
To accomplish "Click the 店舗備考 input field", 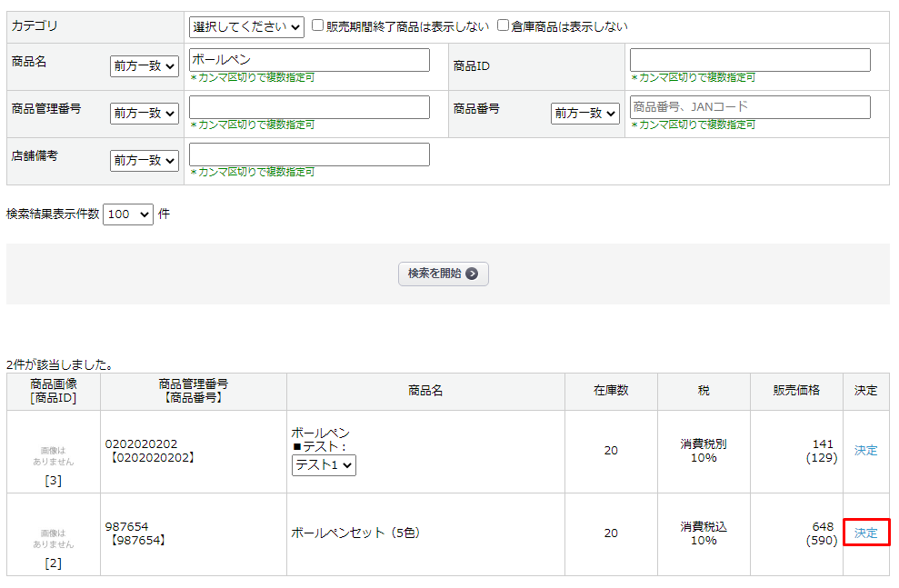I will click(x=309, y=154).
